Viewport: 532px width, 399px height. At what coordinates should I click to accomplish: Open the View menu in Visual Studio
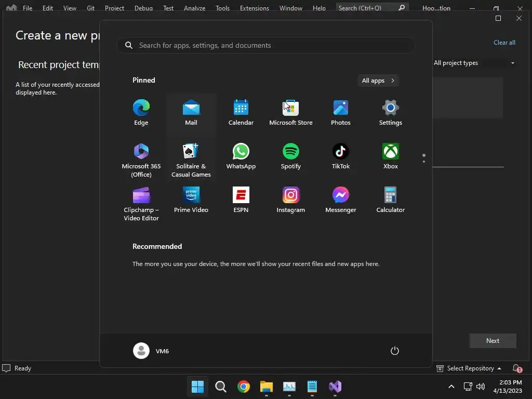pyautogui.click(x=70, y=8)
